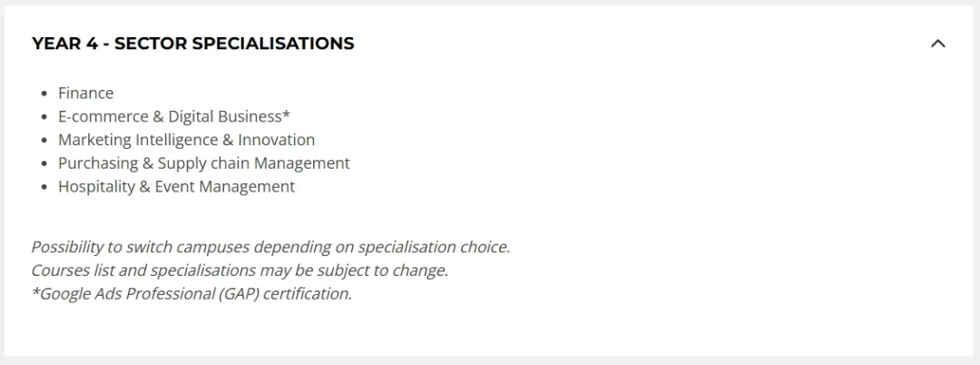Click the words "specialisation choice" in the note
980x365 pixels.
[434, 247]
